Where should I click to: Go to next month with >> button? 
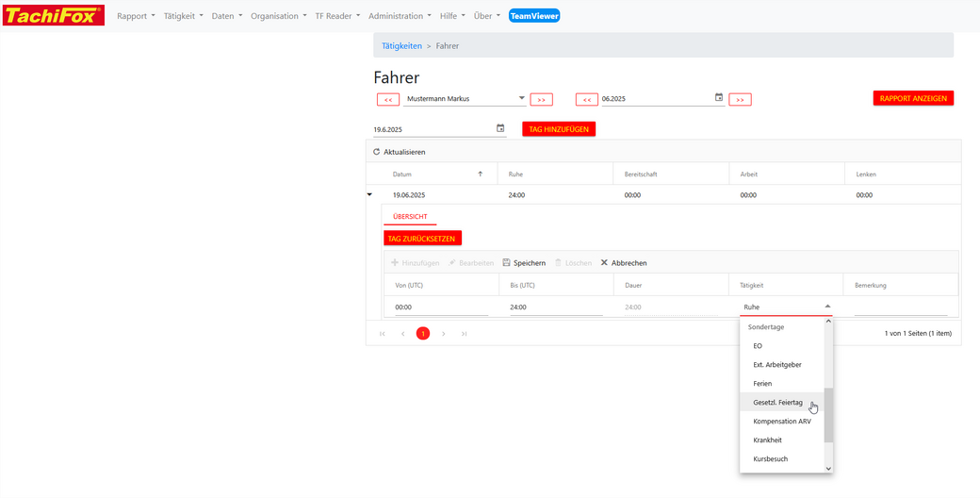point(740,99)
